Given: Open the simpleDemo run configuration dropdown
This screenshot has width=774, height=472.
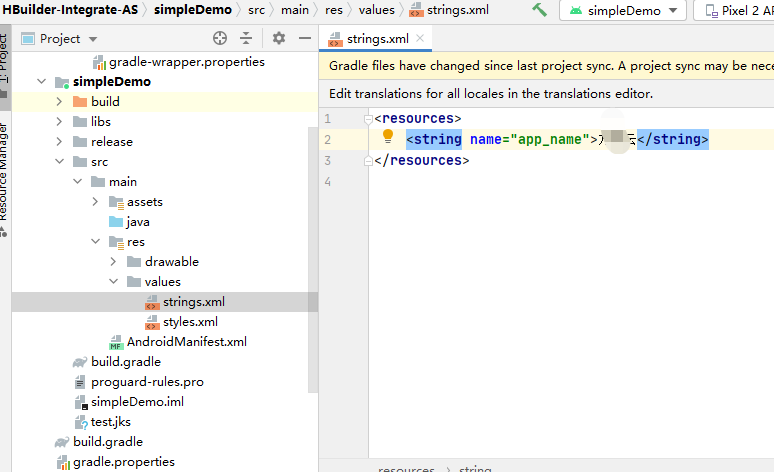Looking at the screenshot, I should click(x=622, y=10).
